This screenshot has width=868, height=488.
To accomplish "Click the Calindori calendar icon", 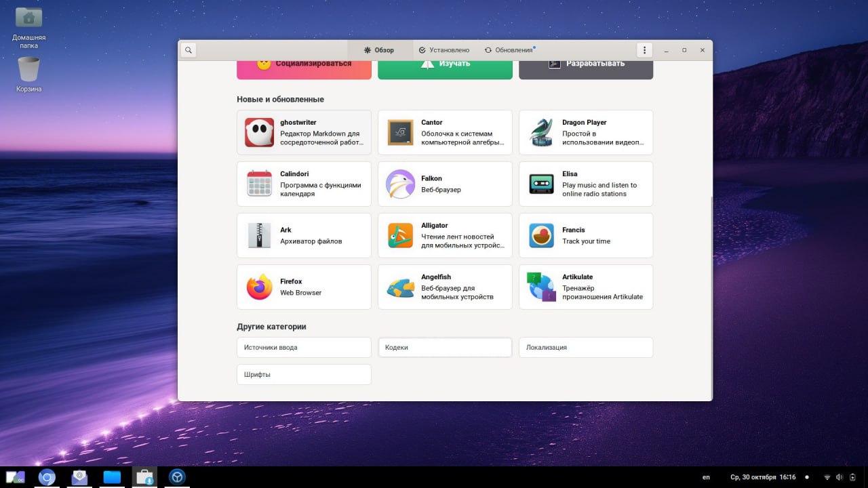I will coord(259,184).
